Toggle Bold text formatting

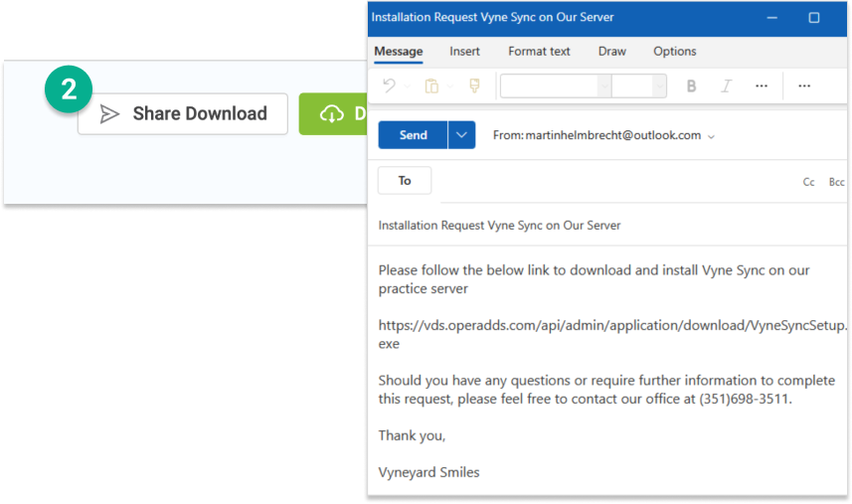(691, 86)
